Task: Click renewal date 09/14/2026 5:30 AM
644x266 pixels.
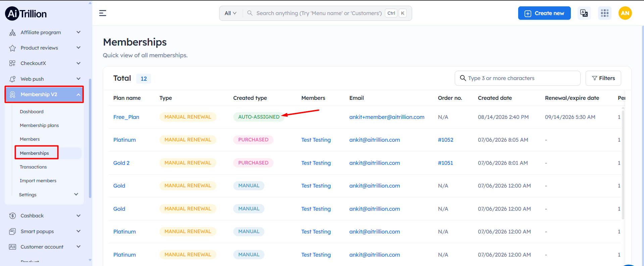Action: tap(570, 117)
